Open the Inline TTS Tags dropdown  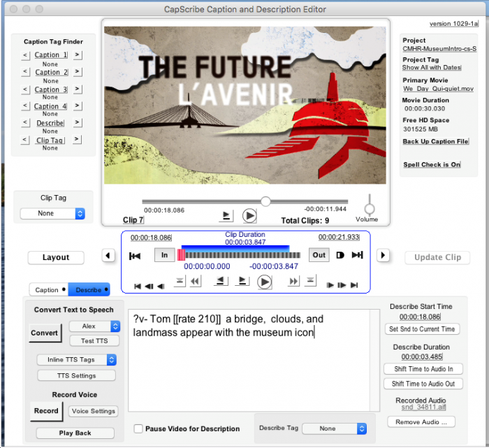(x=77, y=360)
